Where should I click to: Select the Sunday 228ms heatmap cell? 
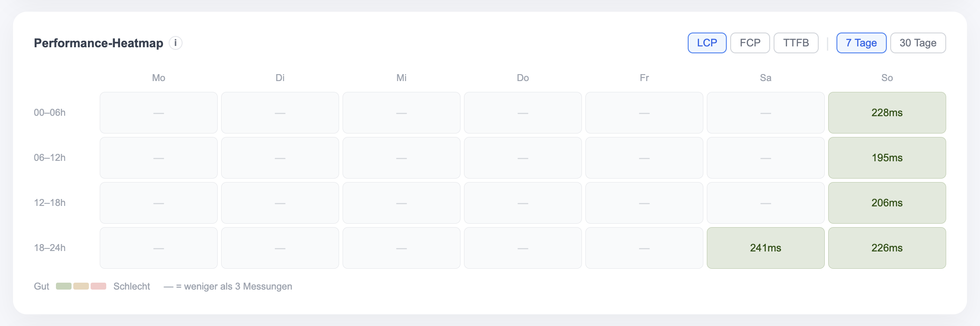pyautogui.click(x=887, y=113)
